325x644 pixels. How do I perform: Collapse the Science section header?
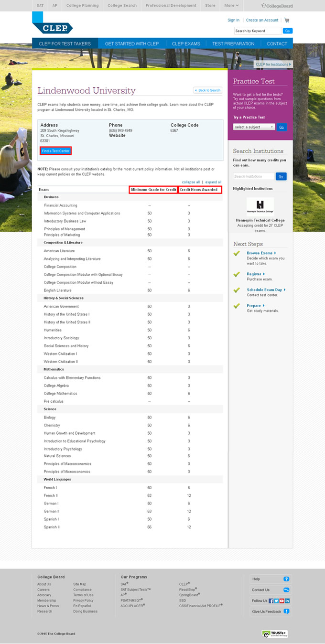[x=130, y=409]
